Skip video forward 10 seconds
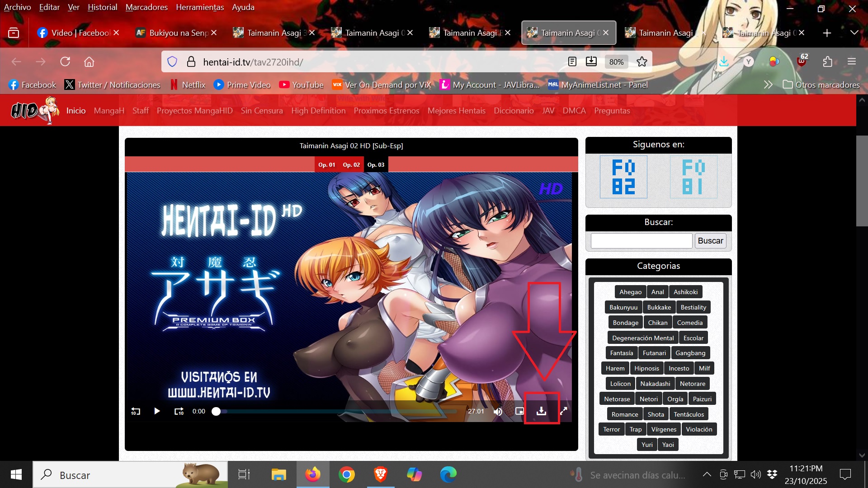 (179, 411)
